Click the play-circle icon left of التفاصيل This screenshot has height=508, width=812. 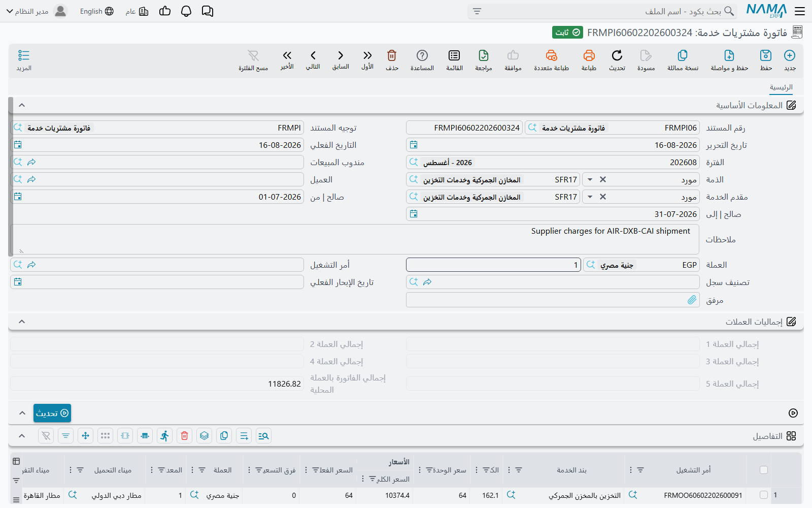(x=793, y=413)
